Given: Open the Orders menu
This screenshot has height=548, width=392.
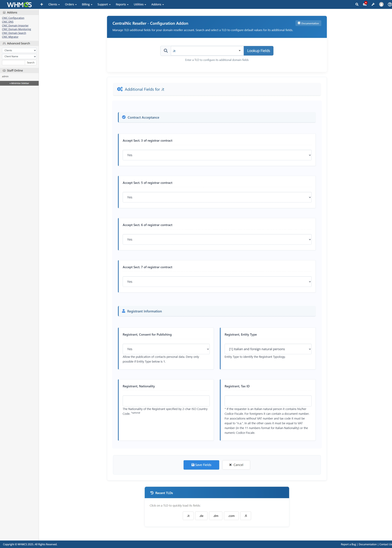Looking at the screenshot, I should [x=71, y=4].
